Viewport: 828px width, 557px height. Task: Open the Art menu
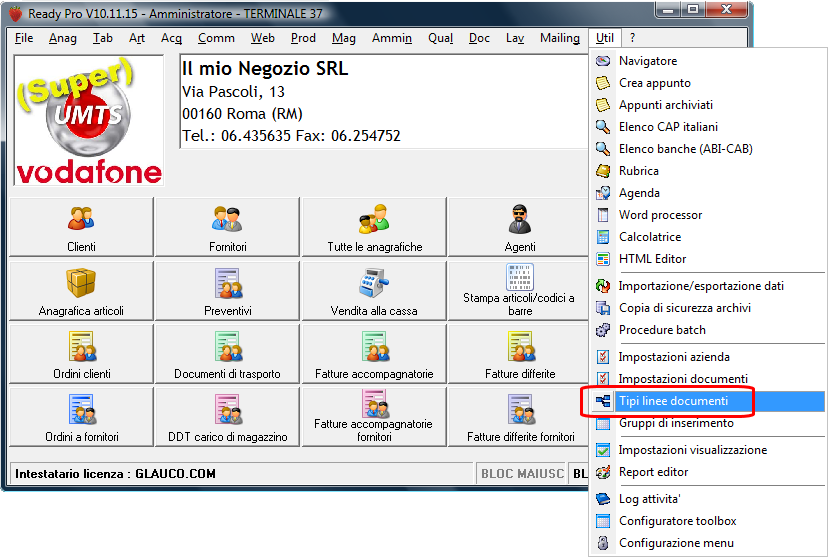(x=137, y=38)
